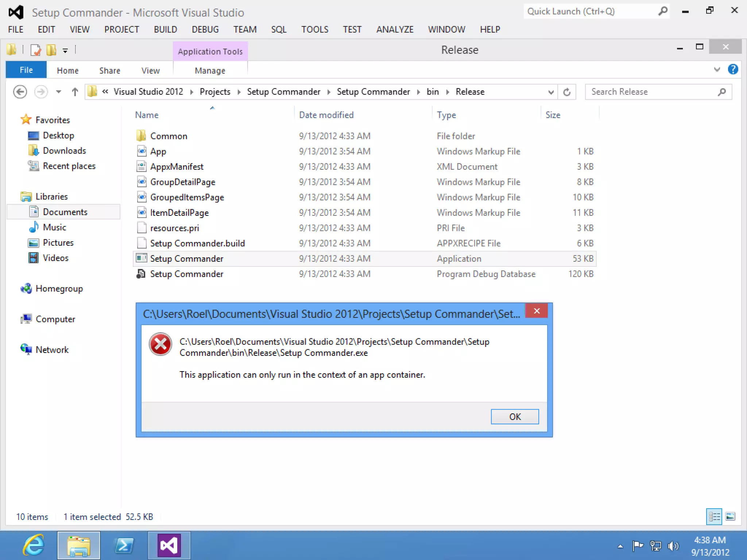The image size is (747, 560).
Task: Expand the address bar history dropdown
Action: pyautogui.click(x=551, y=92)
